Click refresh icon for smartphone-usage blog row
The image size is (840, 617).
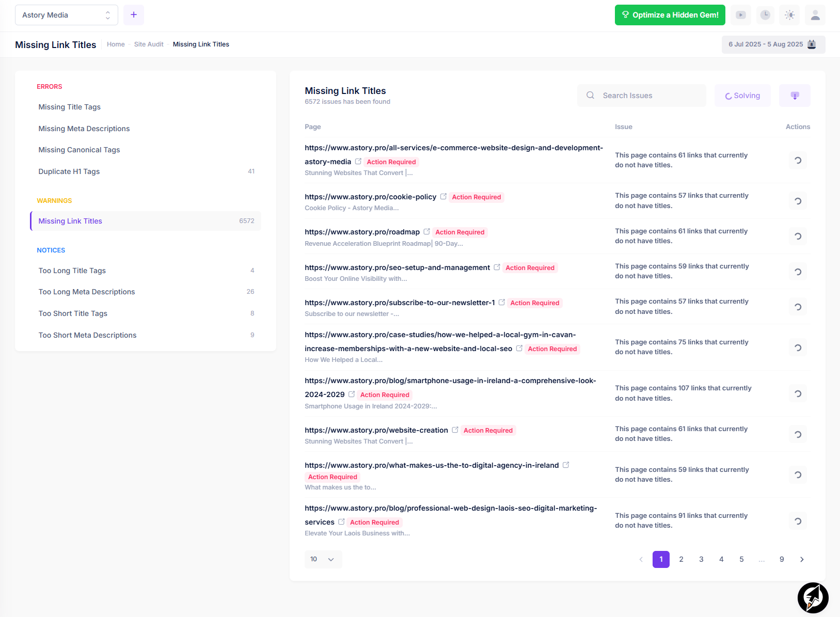(798, 393)
